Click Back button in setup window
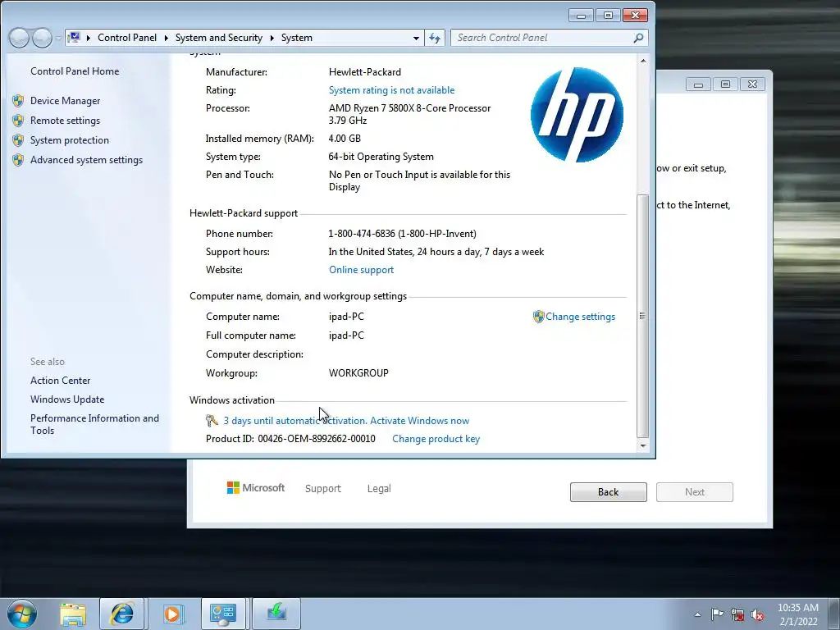This screenshot has width=840, height=630. 608,492
